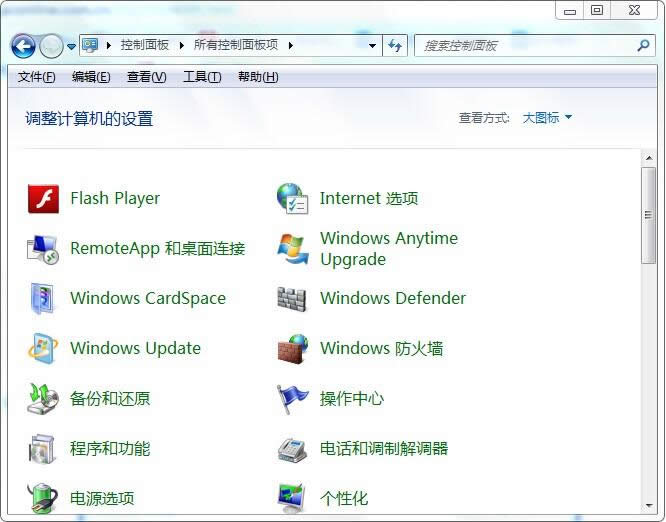Expand arrow after the control panel icon
This screenshot has height=522, width=666.
109,45
